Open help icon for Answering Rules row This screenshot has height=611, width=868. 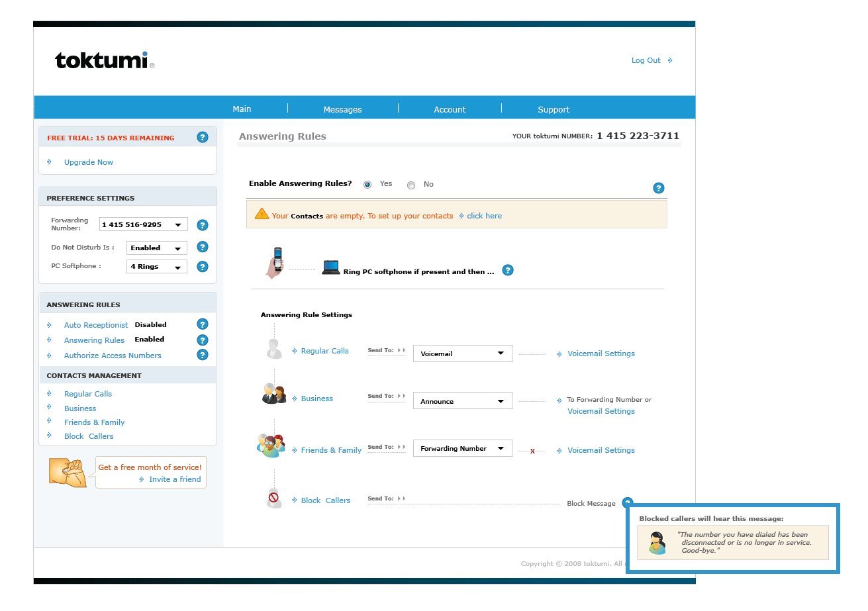203,340
